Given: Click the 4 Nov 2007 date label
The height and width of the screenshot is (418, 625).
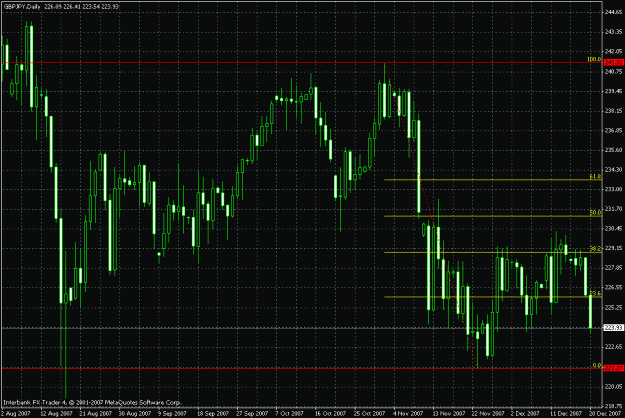Looking at the screenshot, I should point(408,414).
